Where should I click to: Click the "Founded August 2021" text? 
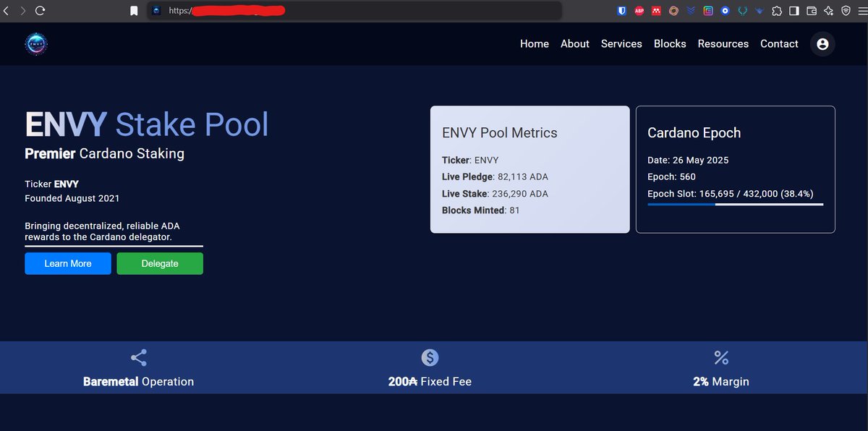pyautogui.click(x=72, y=198)
